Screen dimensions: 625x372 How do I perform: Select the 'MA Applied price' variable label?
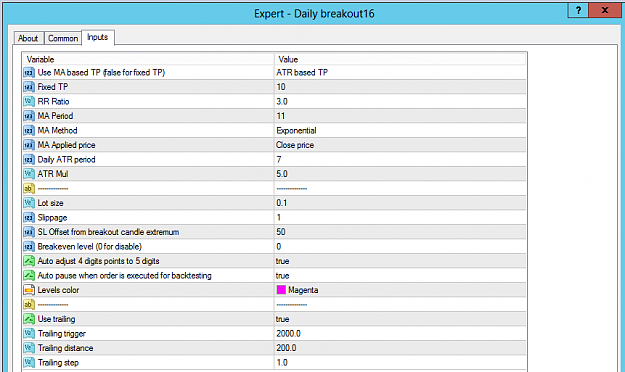point(66,145)
